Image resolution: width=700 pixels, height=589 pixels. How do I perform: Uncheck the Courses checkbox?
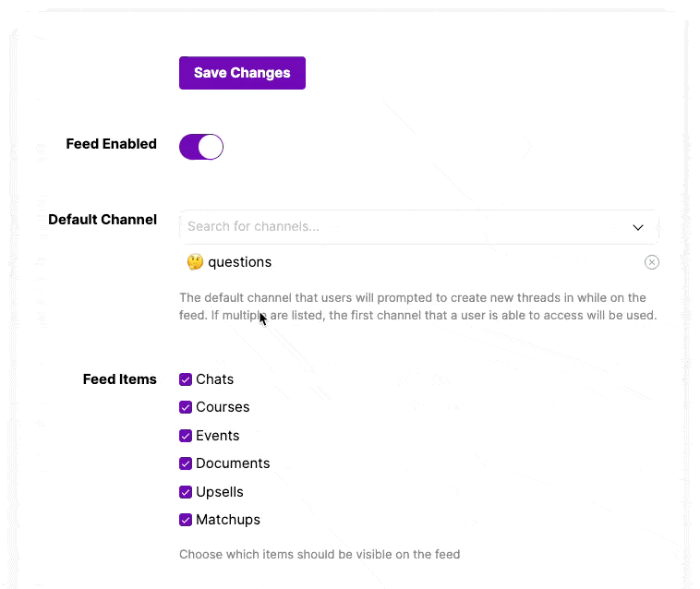coord(186,407)
